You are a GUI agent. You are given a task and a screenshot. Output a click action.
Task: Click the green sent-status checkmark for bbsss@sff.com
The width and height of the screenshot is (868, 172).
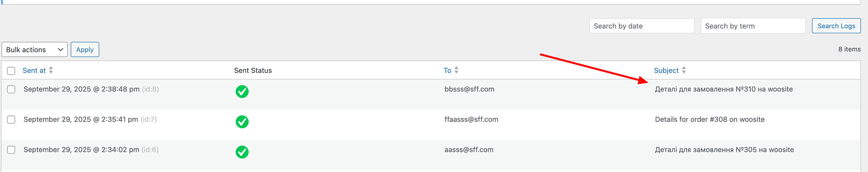[x=242, y=92]
